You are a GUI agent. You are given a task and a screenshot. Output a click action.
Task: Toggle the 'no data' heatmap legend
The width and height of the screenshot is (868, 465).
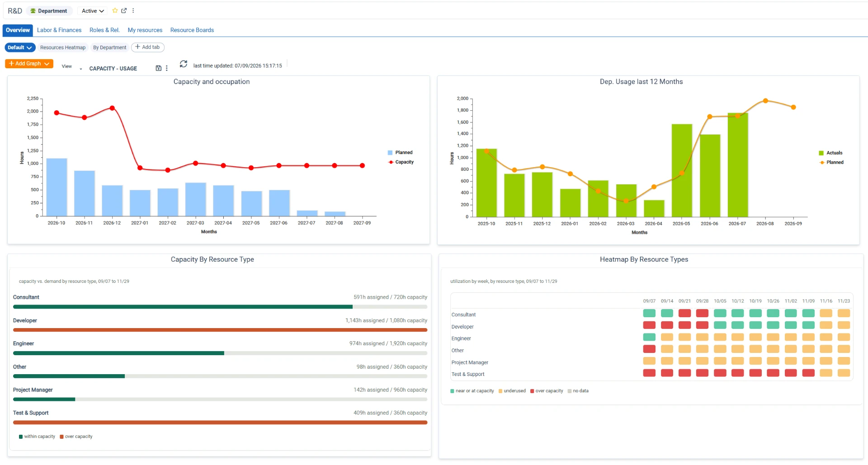click(578, 391)
